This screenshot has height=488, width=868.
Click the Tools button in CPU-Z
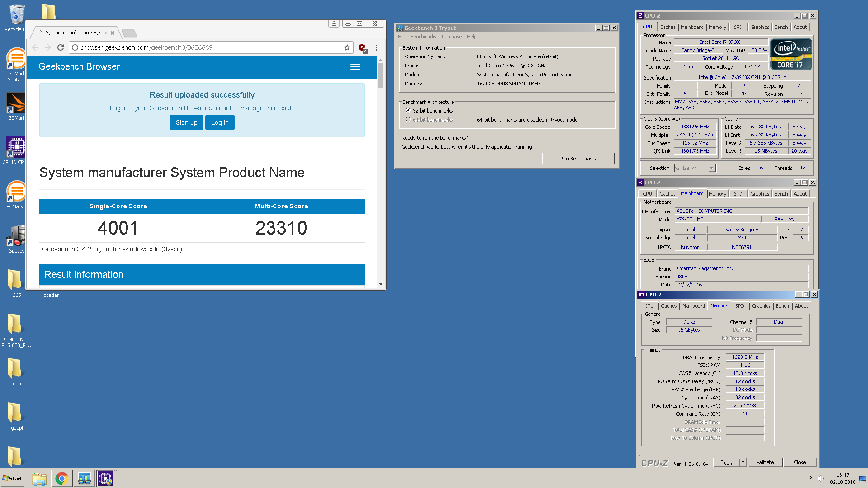pyautogui.click(x=726, y=462)
